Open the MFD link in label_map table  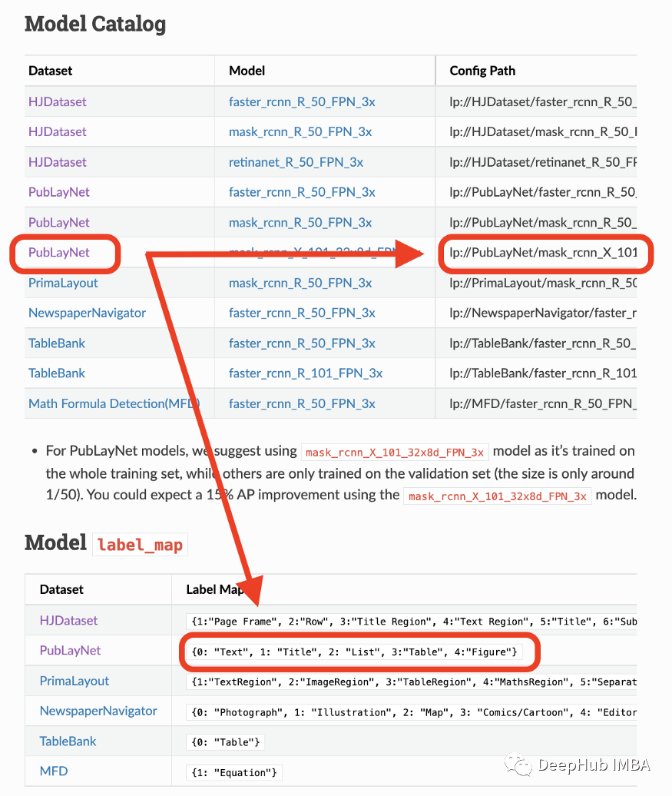(53, 771)
